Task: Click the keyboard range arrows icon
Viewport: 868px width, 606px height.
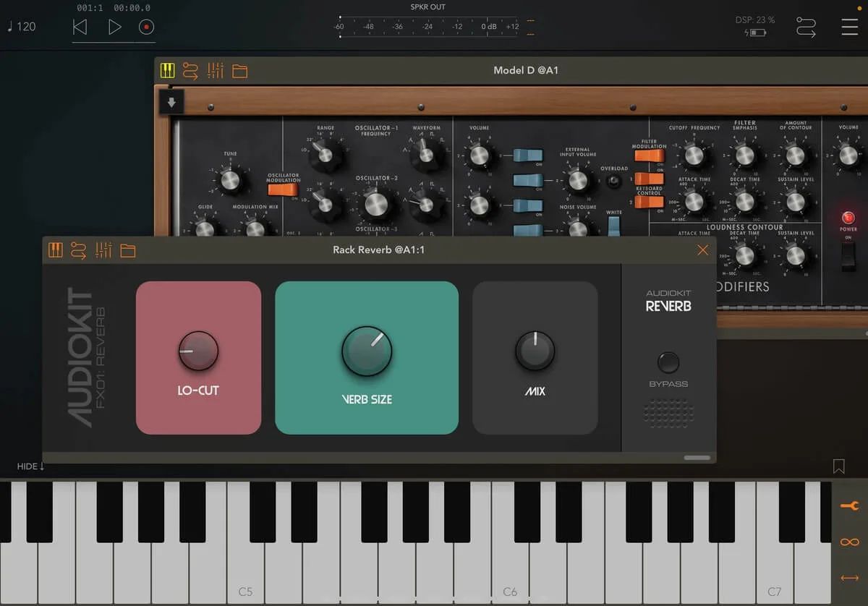Action: pos(850,578)
